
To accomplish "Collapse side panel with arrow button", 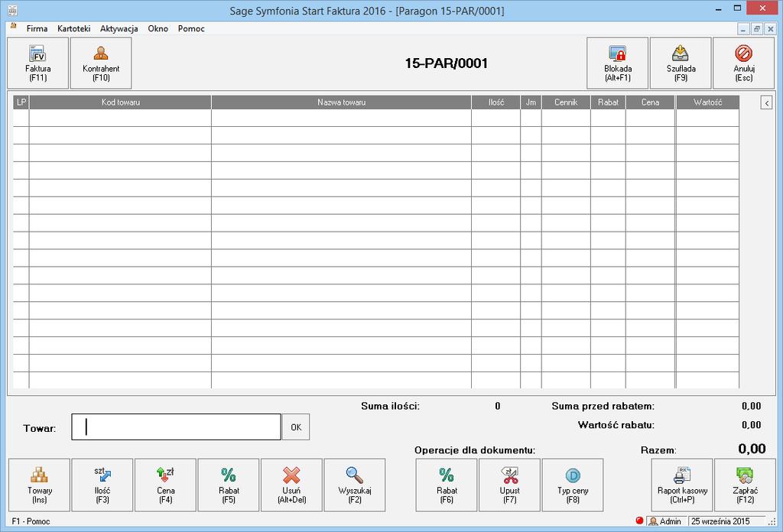I will [766, 102].
